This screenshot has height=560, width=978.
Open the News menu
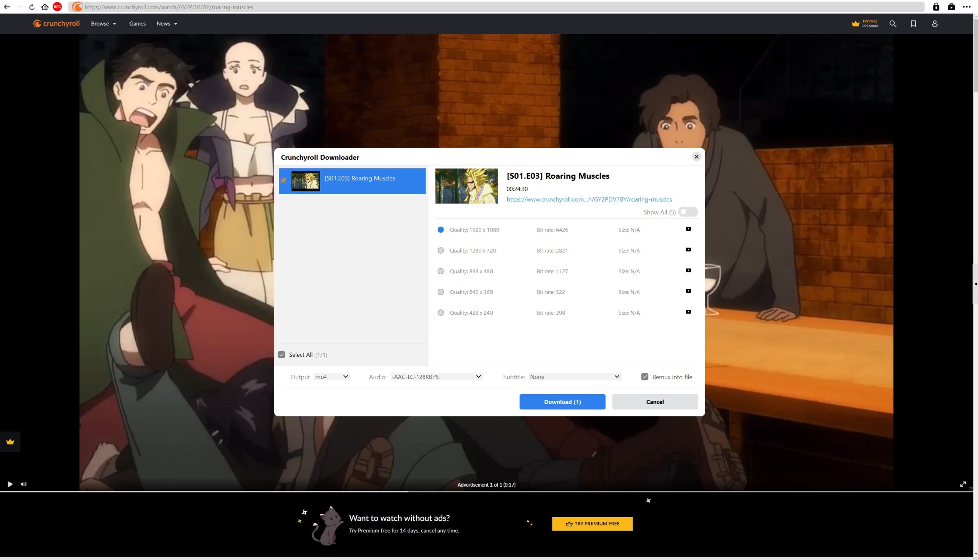coord(167,24)
